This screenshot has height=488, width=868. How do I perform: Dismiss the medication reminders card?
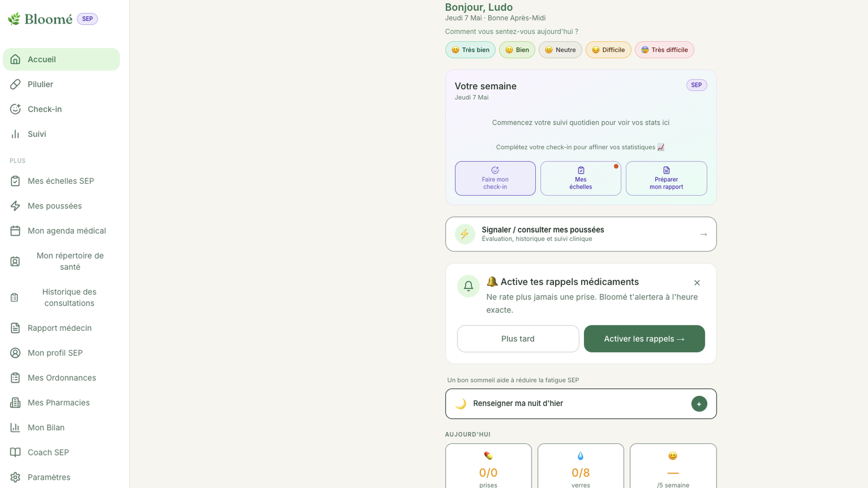coord(697,283)
